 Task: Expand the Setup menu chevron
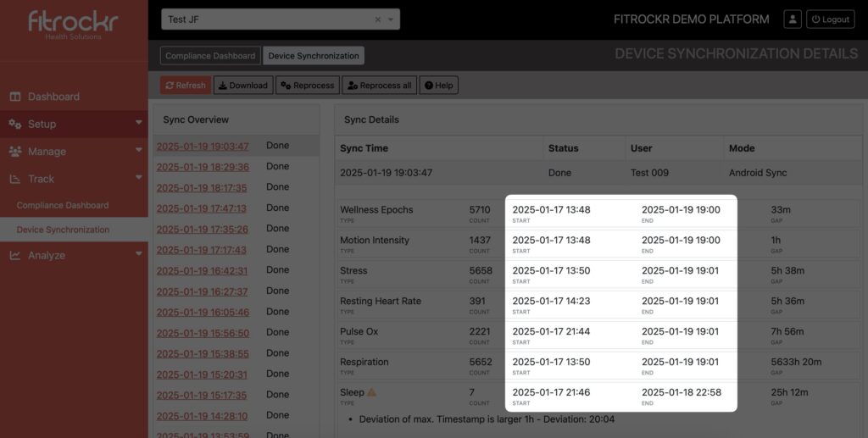pos(138,123)
